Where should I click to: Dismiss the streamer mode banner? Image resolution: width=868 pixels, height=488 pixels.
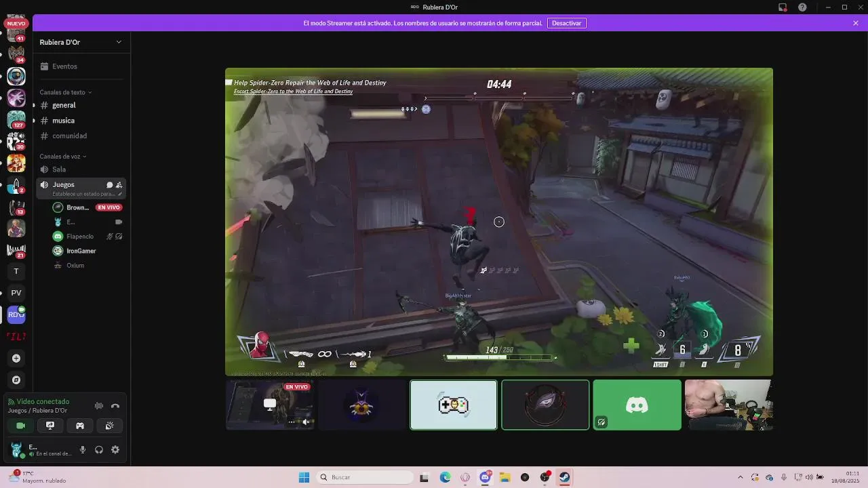coord(856,23)
